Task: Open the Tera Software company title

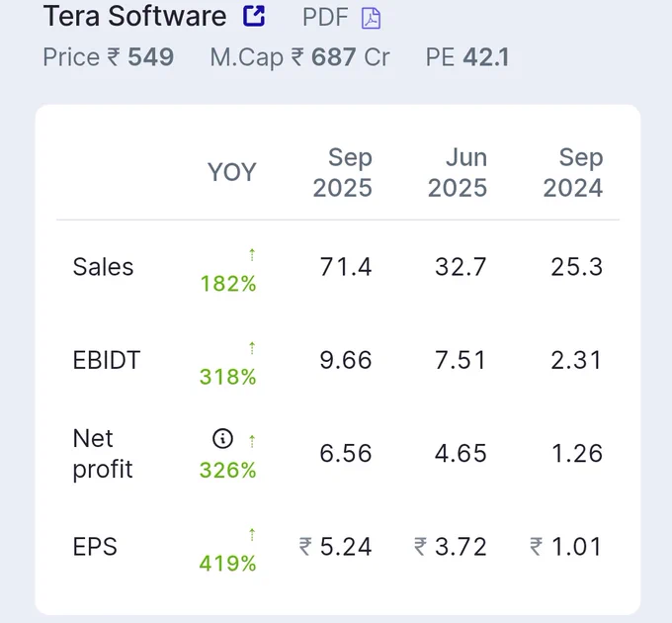Action: [134, 16]
